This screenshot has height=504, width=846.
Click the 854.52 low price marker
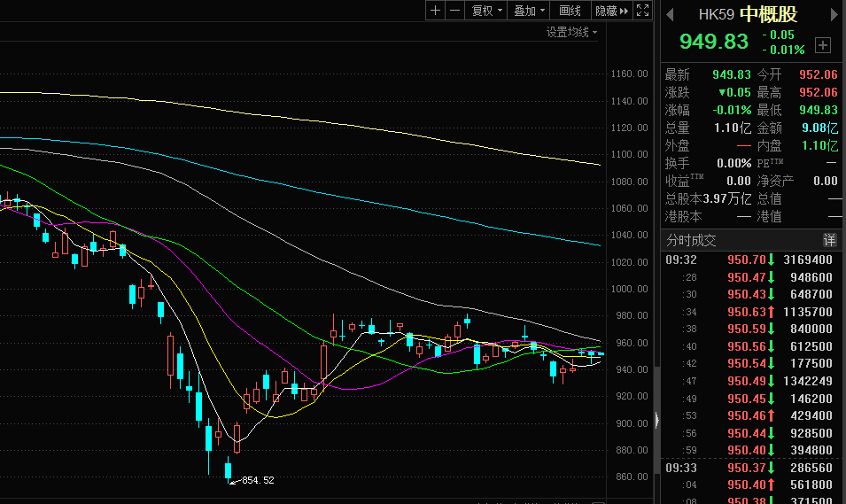pyautogui.click(x=257, y=480)
